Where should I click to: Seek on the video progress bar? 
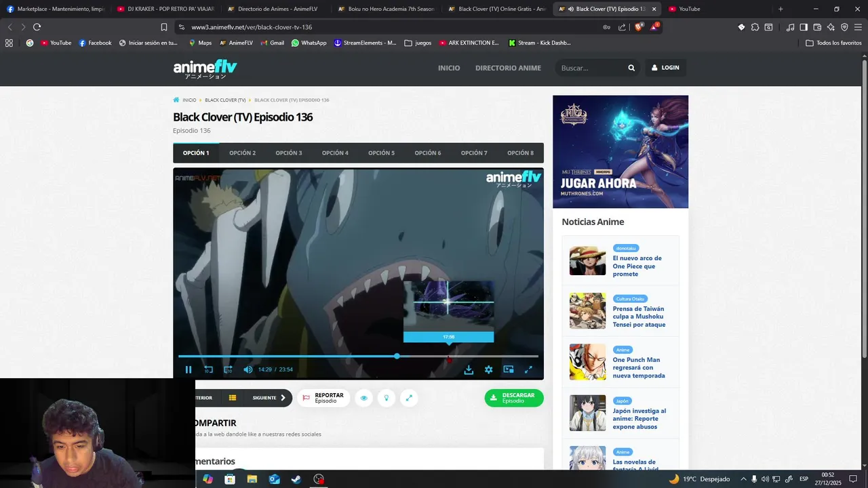tap(358, 356)
